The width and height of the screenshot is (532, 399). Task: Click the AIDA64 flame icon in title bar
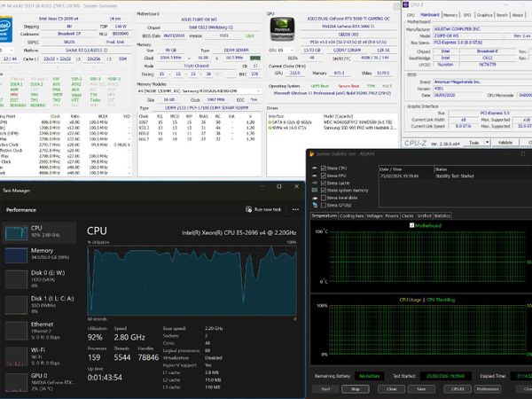tap(311, 154)
